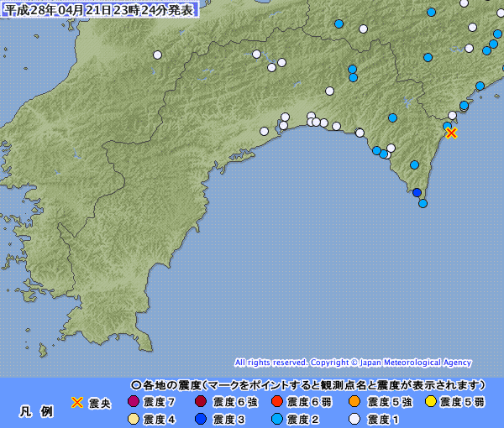Viewport: 504px width, 428px height.
Task: Click the orange 震度5強 legend circle
Action: [x=354, y=401]
